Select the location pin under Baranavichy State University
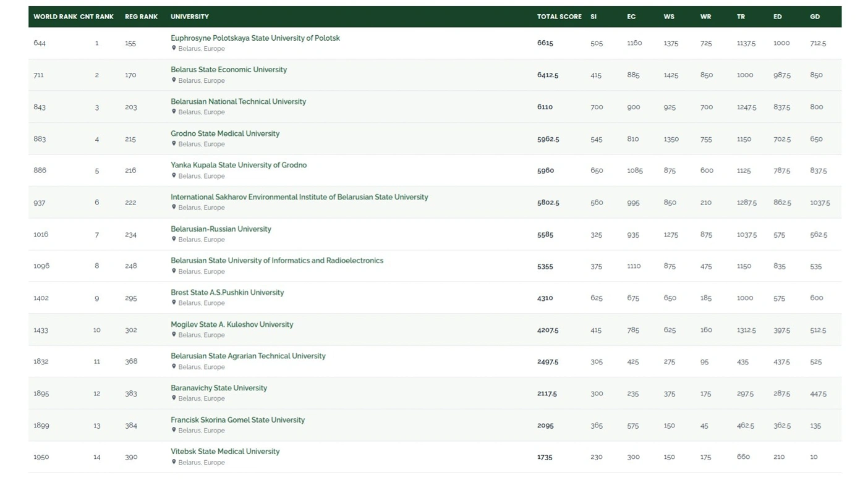Image resolution: width=868 pixels, height=488 pixels. click(x=174, y=398)
